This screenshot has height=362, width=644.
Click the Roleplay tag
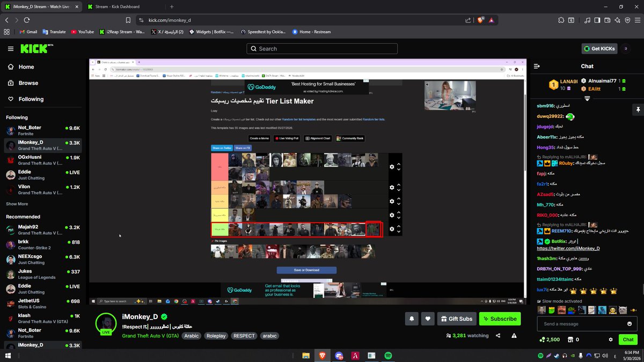216,336
